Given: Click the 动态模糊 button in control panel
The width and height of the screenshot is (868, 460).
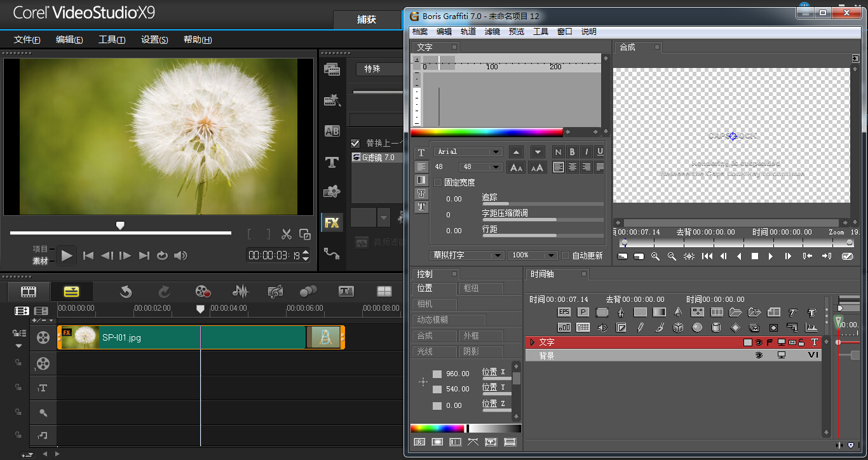Looking at the screenshot, I should point(449,320).
